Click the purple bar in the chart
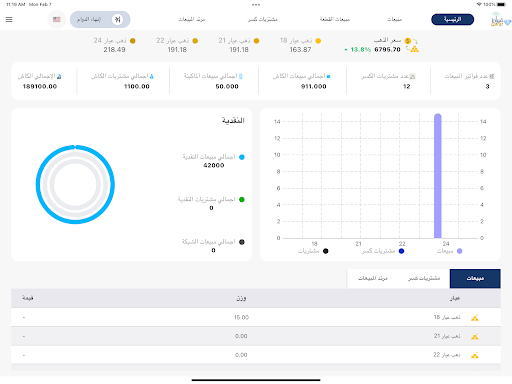Image resolution: width=512 pixels, height=384 pixels. (438, 176)
